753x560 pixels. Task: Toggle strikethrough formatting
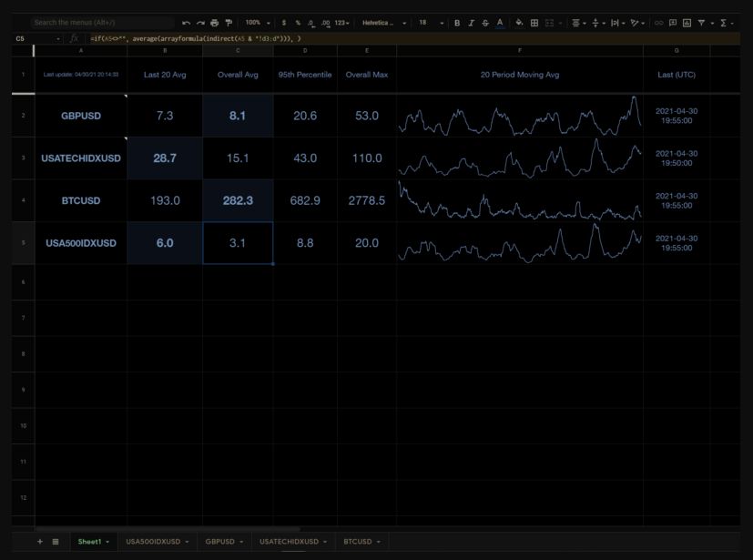485,22
